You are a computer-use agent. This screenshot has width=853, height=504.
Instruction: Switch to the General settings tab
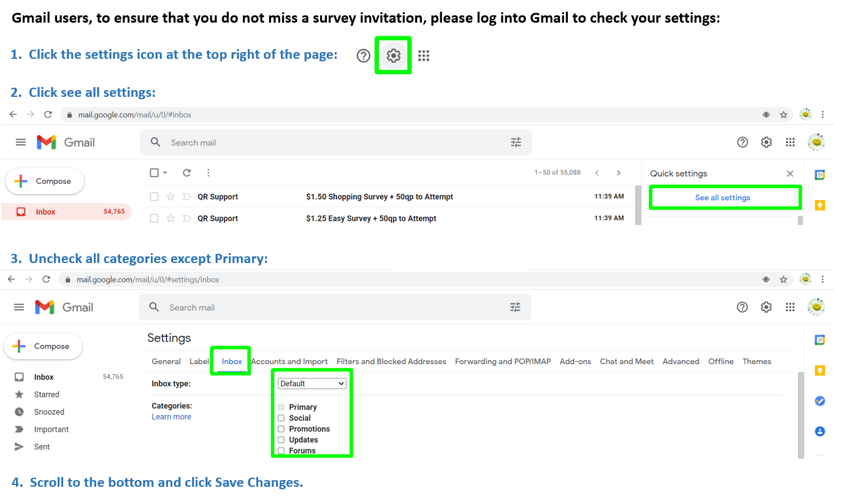point(166,361)
